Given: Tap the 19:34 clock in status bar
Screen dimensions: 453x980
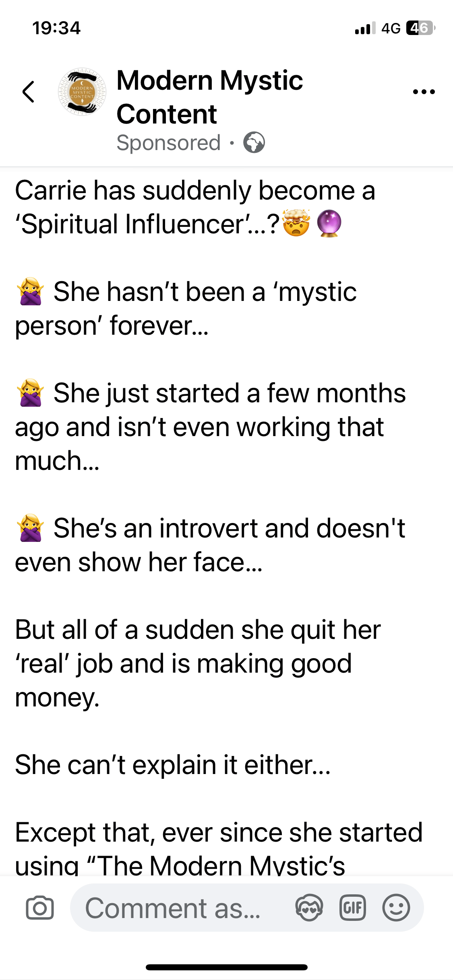Looking at the screenshot, I should tap(56, 28).
